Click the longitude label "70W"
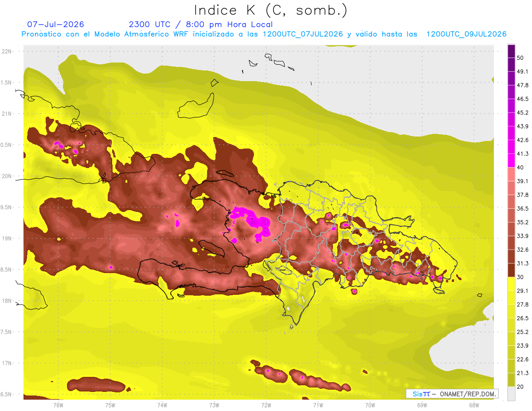This screenshot has height=411, width=532. [x=370, y=405]
